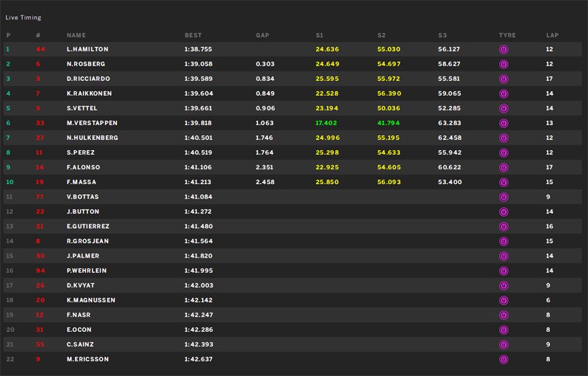
Task: Click driver name D.RICCIARDO
Action: pos(89,79)
